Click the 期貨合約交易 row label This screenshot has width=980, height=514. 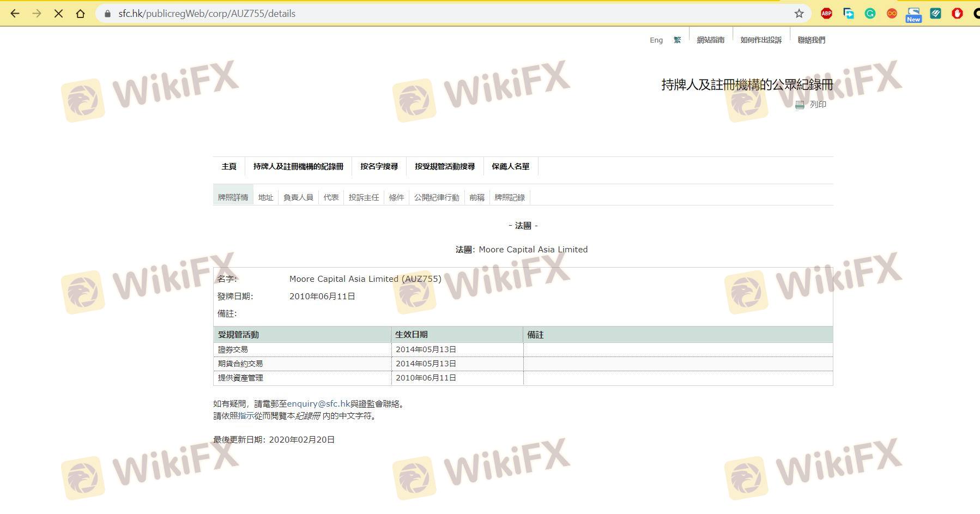pyautogui.click(x=240, y=364)
